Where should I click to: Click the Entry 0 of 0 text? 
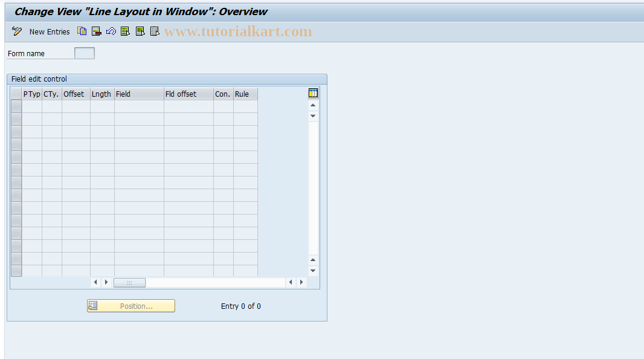240,306
